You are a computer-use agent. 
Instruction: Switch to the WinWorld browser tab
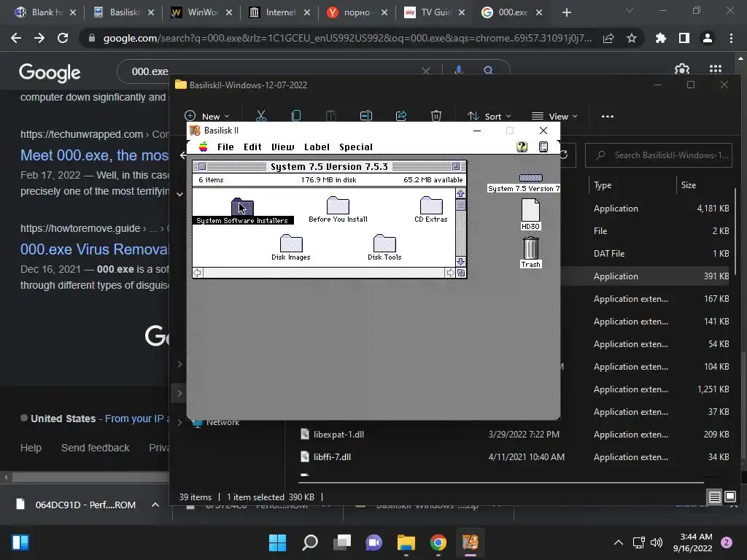pyautogui.click(x=201, y=12)
